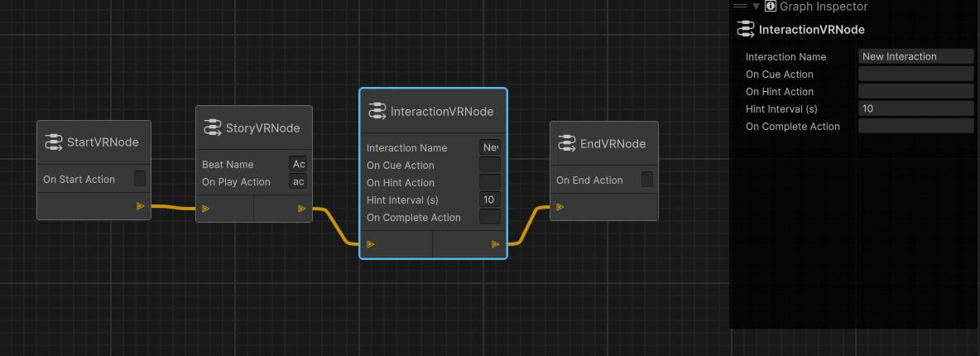Click the node's On Cue Action field

click(491, 166)
